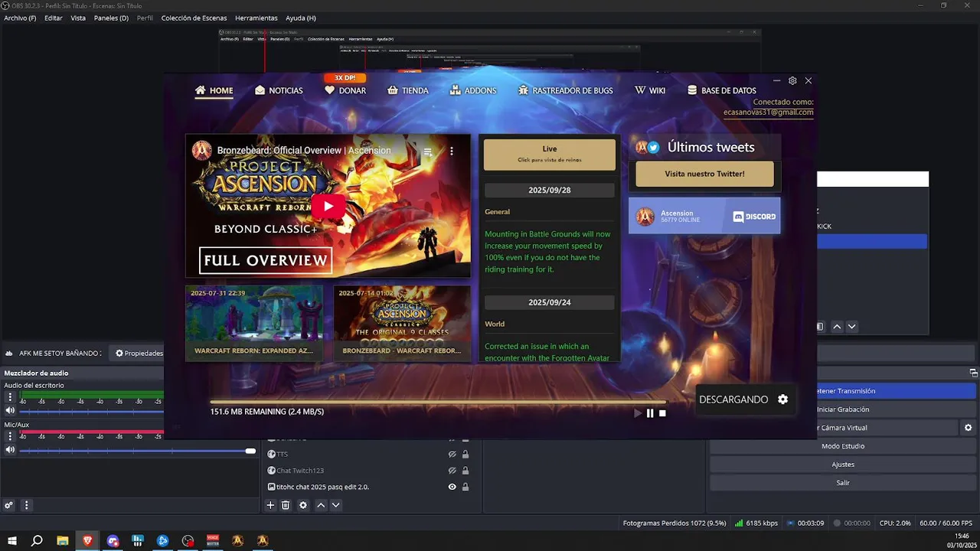
Task: Click Modo Estudio button
Action: [x=843, y=446]
